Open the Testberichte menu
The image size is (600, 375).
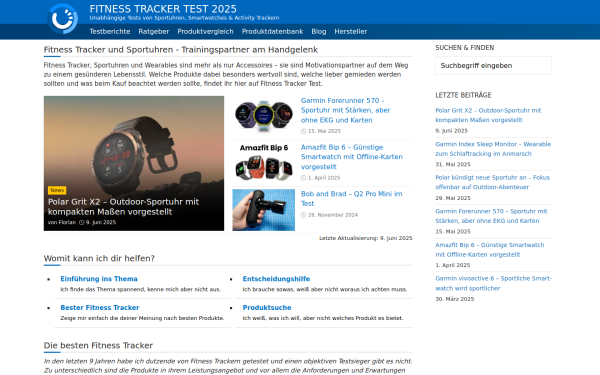pos(110,31)
